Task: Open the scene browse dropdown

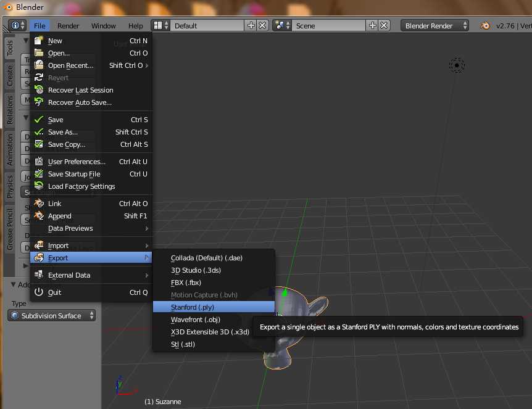Action: pos(282,25)
